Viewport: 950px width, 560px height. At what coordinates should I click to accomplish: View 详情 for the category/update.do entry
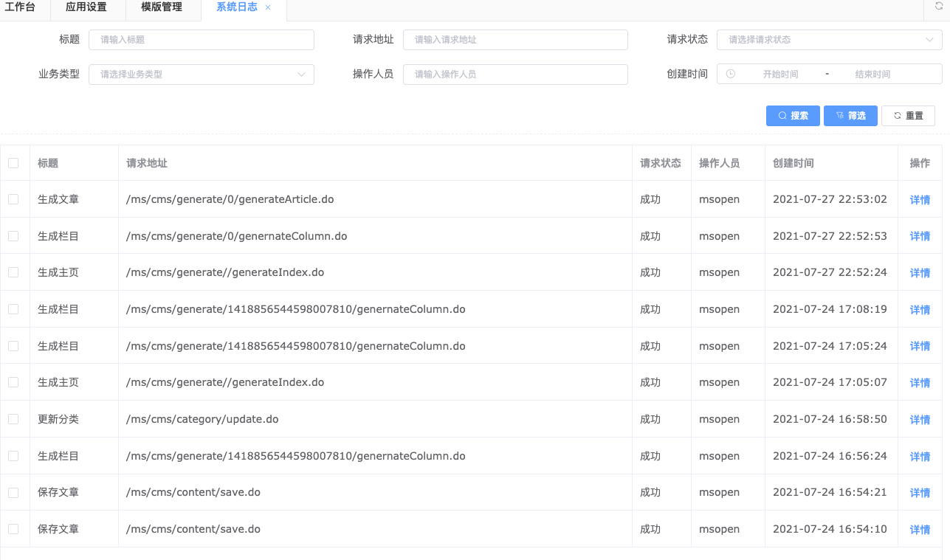[x=920, y=420]
